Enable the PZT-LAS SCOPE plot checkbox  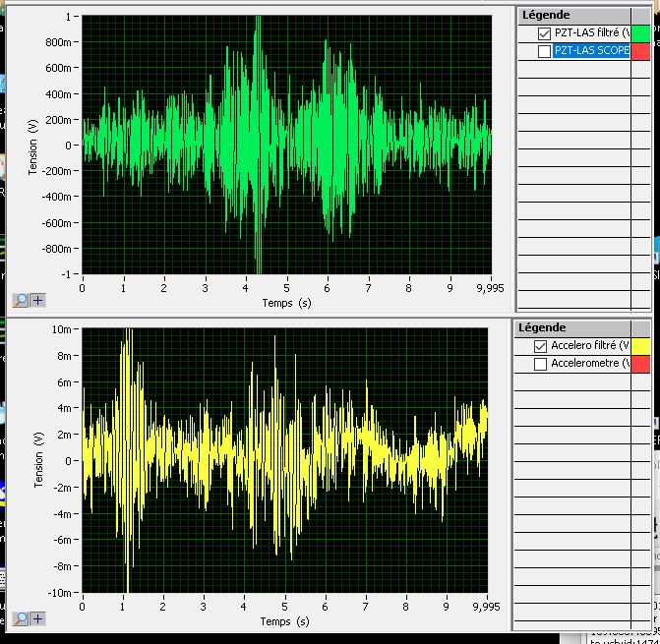(x=545, y=51)
